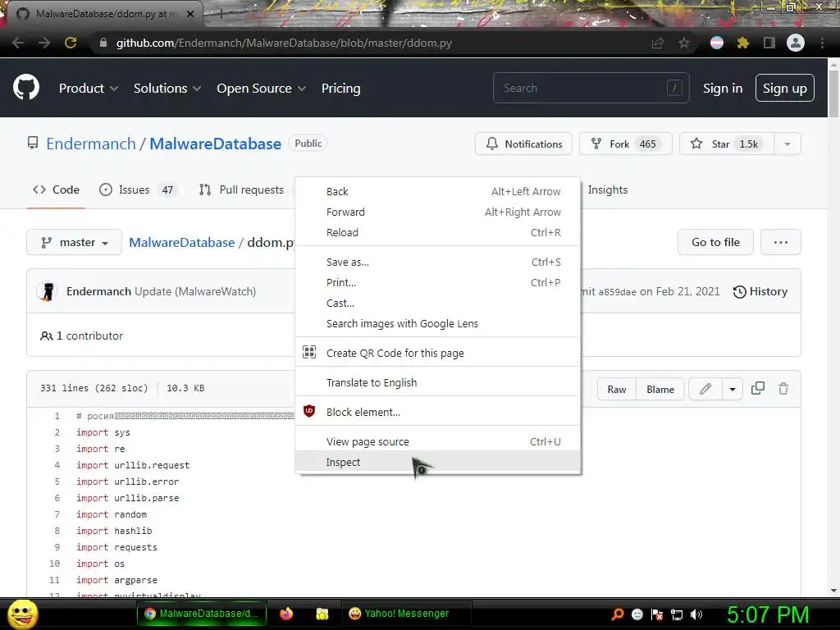Click the Sign up button
Viewport: 840px width, 630px height.
[x=785, y=89]
